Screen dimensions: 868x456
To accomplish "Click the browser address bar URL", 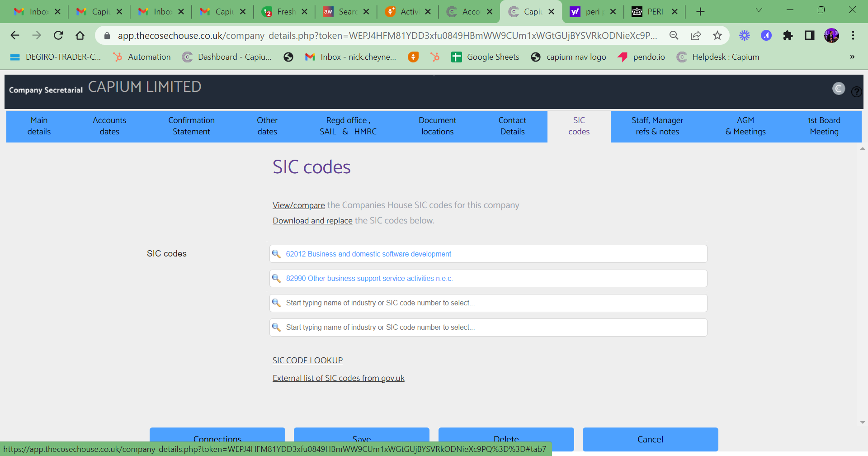I will pyautogui.click(x=387, y=35).
